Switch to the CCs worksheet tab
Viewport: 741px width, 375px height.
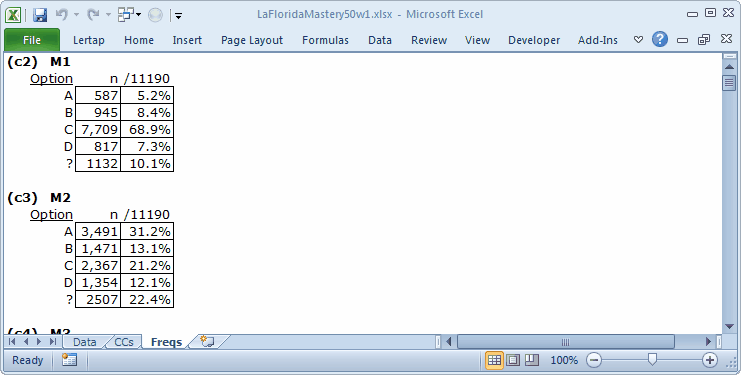tap(124, 342)
